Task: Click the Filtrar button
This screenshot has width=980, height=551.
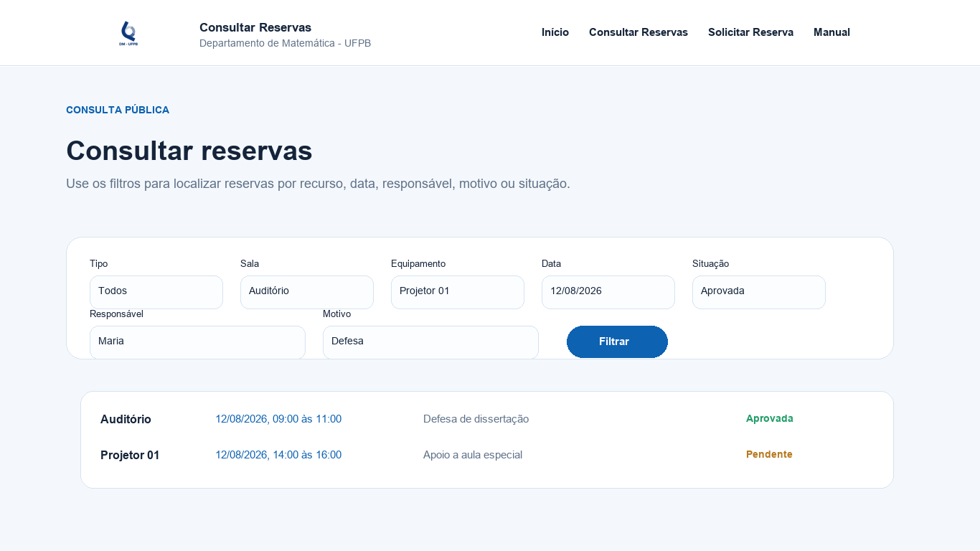Action: tap(617, 342)
